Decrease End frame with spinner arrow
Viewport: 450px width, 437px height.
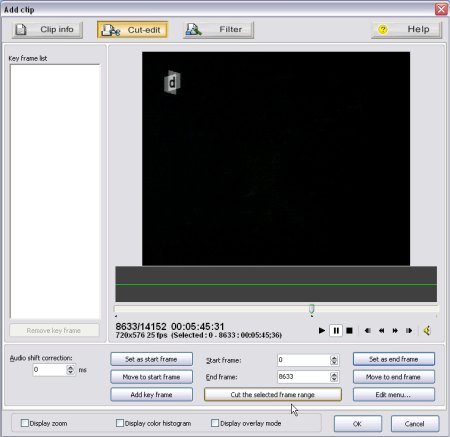point(334,379)
